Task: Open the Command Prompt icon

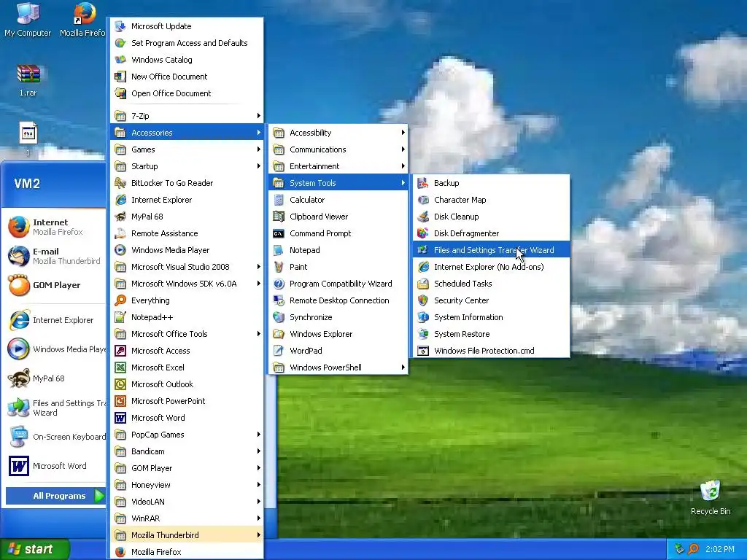Action: click(278, 233)
